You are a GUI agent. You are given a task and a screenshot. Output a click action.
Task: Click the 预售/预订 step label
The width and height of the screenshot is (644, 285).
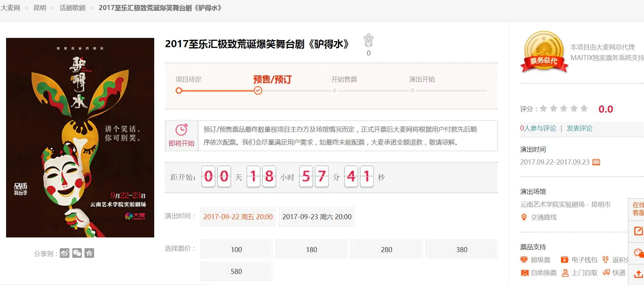pyautogui.click(x=272, y=79)
